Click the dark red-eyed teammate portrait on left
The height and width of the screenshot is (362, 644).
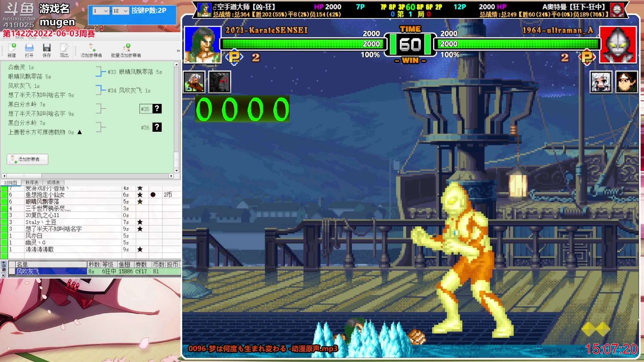tap(220, 82)
